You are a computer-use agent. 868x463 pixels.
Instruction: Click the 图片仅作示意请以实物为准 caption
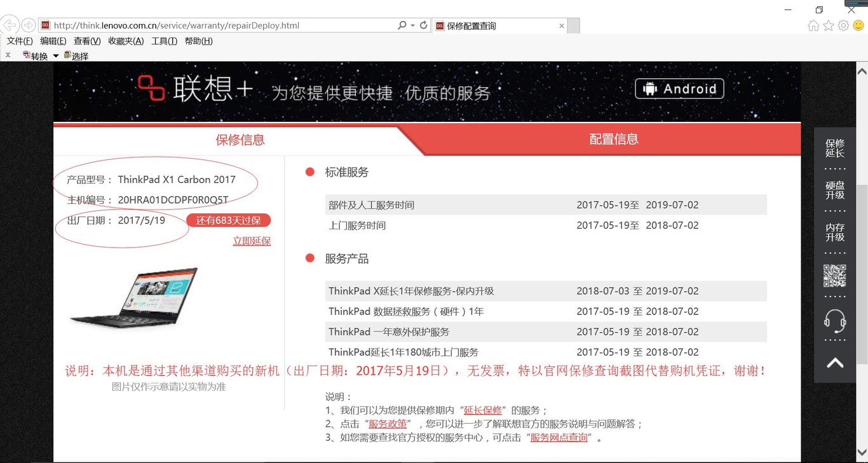(x=169, y=386)
